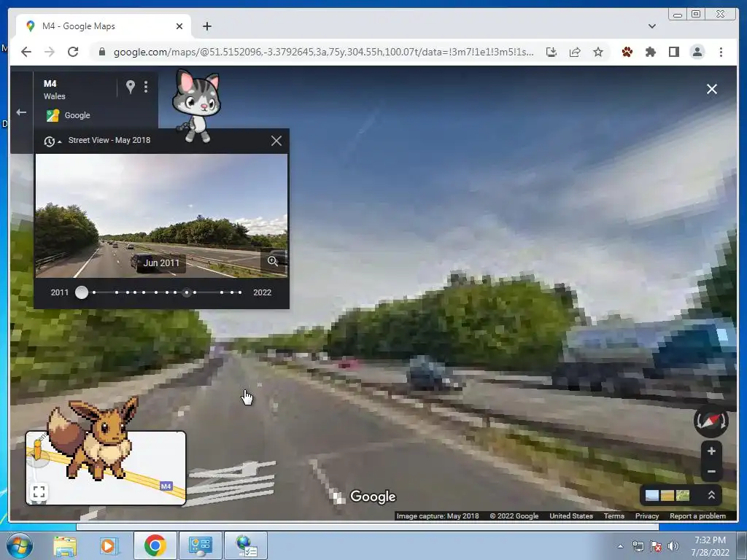The height and width of the screenshot is (560, 747).
Task: Click the Chrome back navigation arrow
Action: (x=26, y=52)
